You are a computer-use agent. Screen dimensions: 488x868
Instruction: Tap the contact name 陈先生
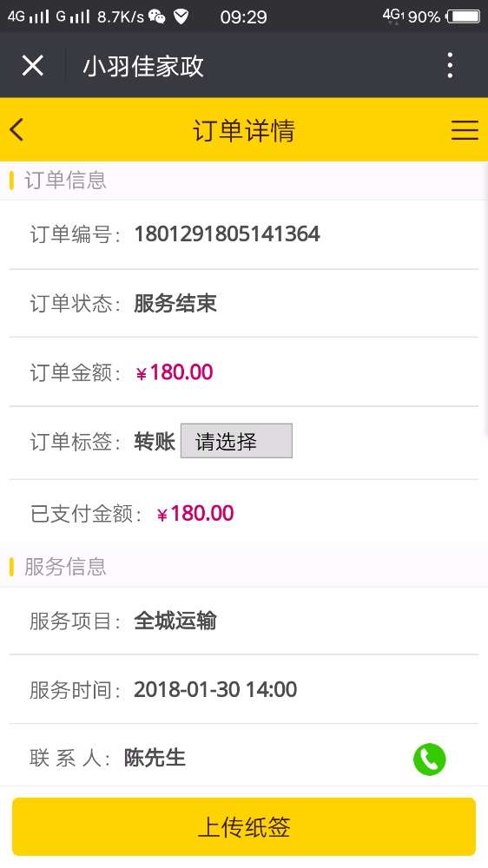click(155, 758)
